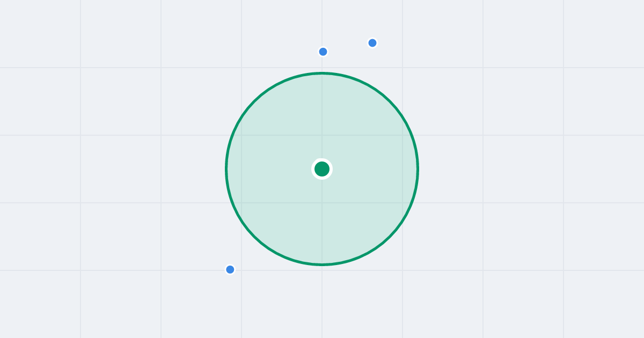Select the blue point farthest to the upper right

pyautogui.click(x=372, y=43)
